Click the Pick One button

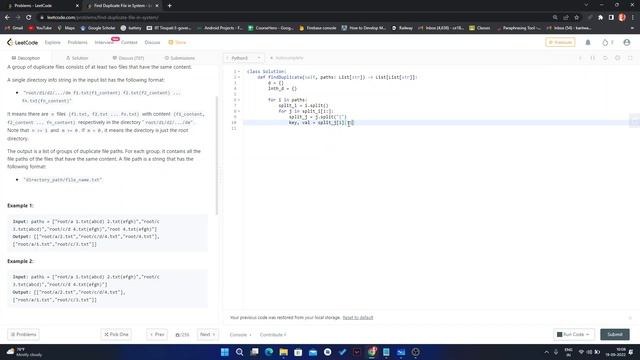pos(116,334)
